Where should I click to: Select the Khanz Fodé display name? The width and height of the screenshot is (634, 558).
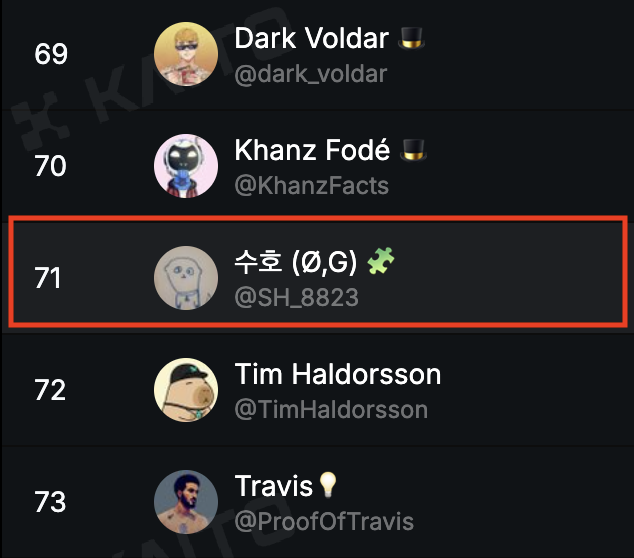tap(312, 150)
